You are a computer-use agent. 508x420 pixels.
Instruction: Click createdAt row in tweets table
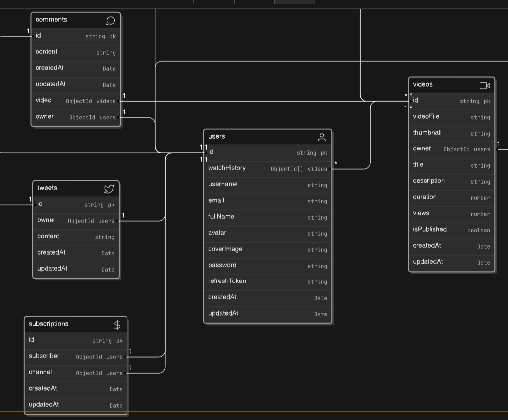click(76, 253)
